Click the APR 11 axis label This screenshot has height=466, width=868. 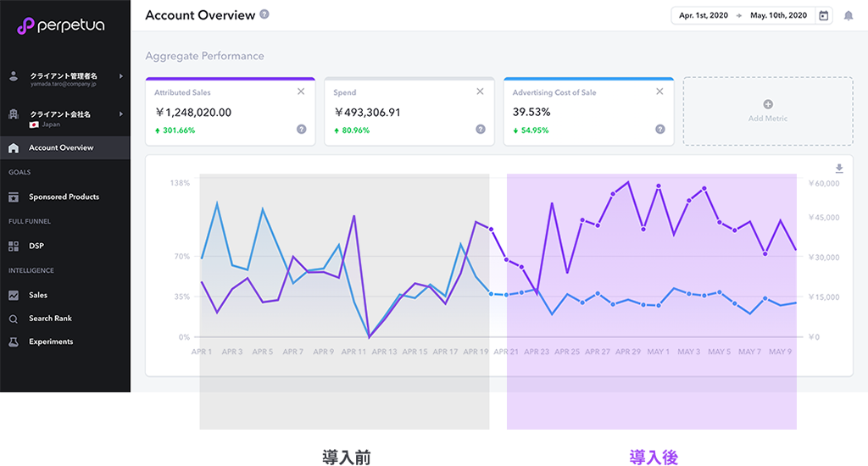point(353,352)
